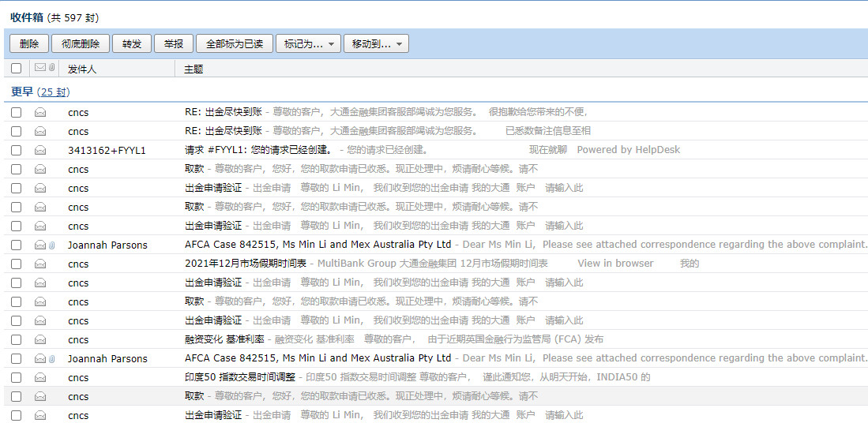Screen dimensions: 868x423
Task: Click the envelope icon of the 3413162+FYYL1 email
Action: (39, 150)
